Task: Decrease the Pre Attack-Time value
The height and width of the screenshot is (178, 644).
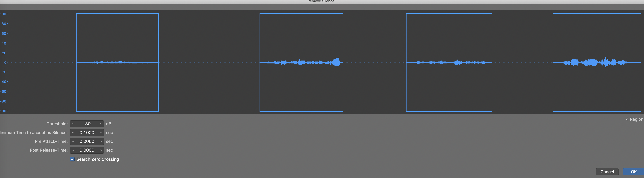Action: (73, 141)
